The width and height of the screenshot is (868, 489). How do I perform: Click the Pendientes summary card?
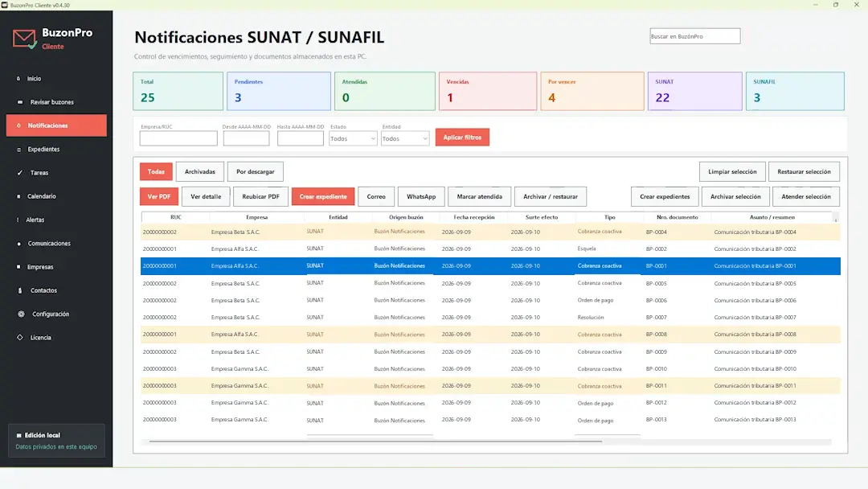(279, 92)
